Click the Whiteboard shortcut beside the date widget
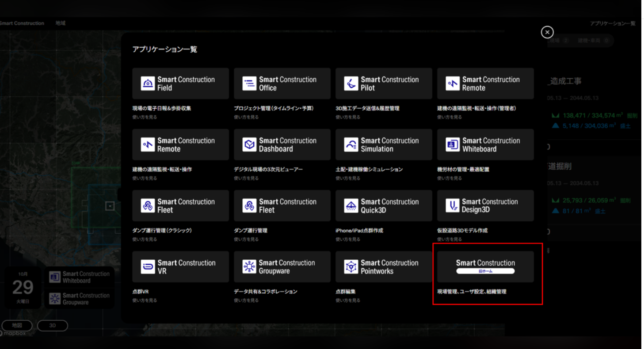Viewport: 644px width, 349px height. point(79,277)
